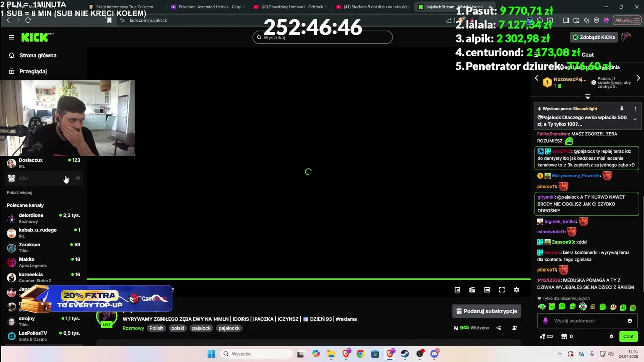Viewport: 644px width, 362px height.
Task: Open the channel points infinity icon
Action: point(546,337)
